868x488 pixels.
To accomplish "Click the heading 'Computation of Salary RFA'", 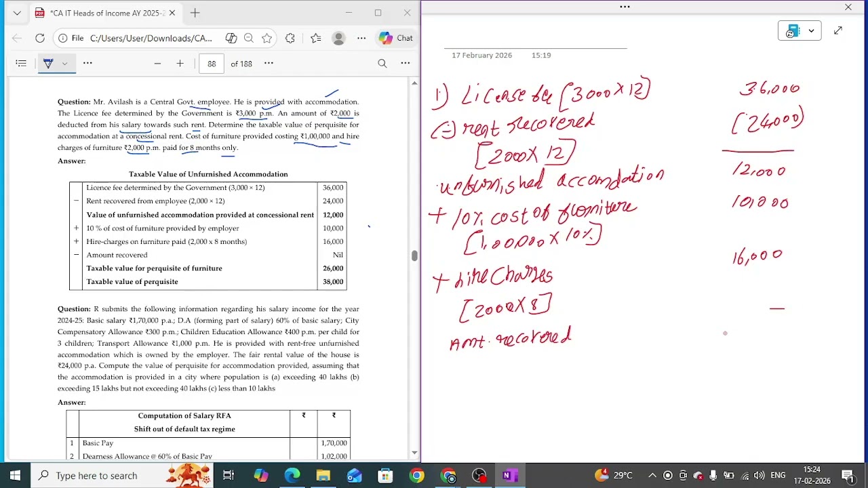I will tap(184, 416).
